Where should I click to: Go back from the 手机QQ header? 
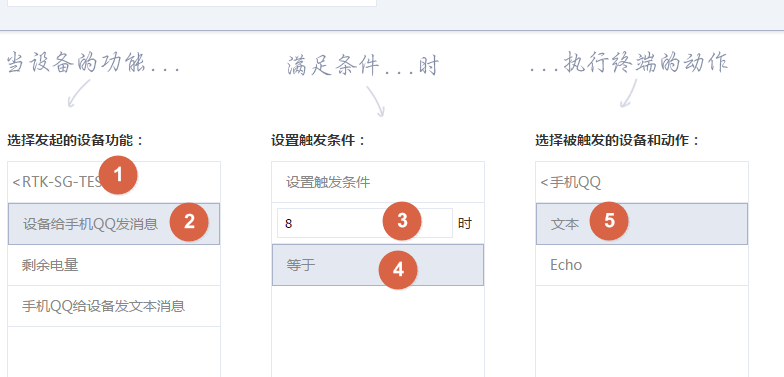click(x=642, y=182)
